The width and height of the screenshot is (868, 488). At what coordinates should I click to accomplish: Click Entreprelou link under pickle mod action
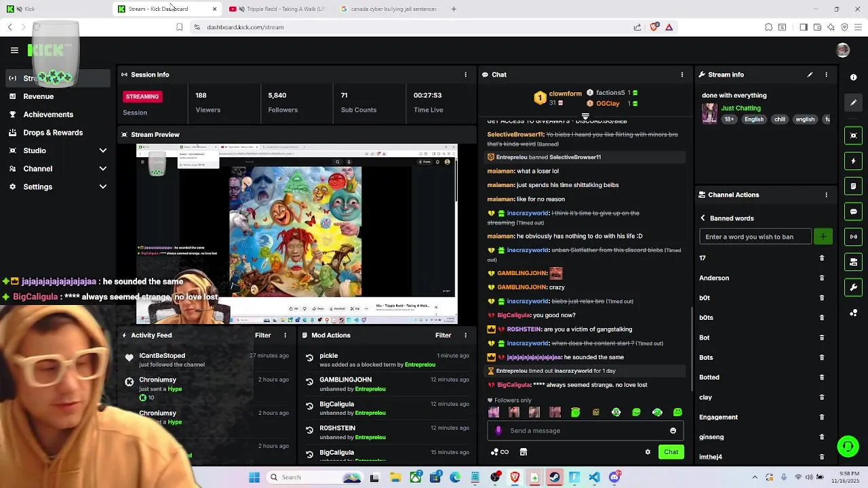[420, 365]
